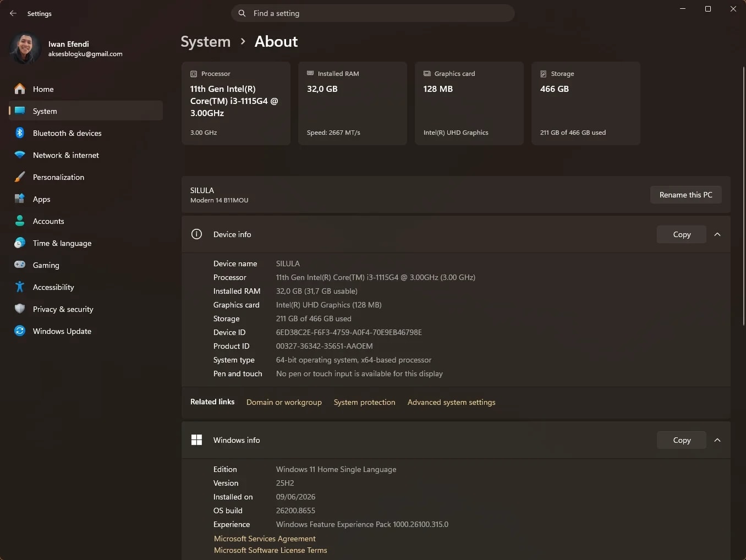The width and height of the screenshot is (746, 560).
Task: Open Microsoft Software License Terms link
Action: pos(270,550)
